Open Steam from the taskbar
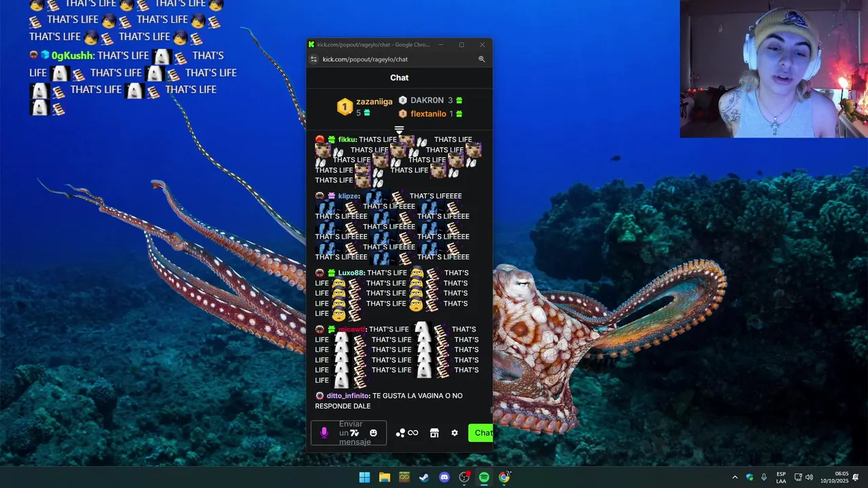Viewport: 868px width, 488px height. (424, 477)
